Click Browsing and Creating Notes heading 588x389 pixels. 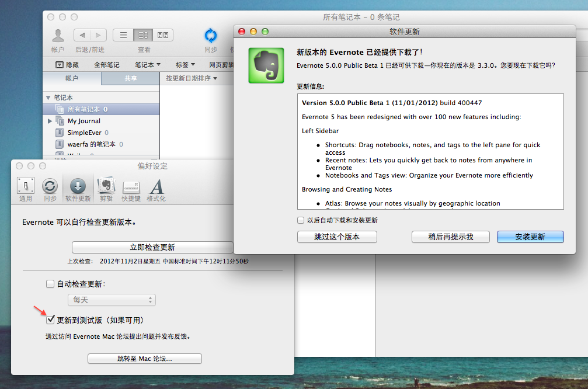coord(347,189)
